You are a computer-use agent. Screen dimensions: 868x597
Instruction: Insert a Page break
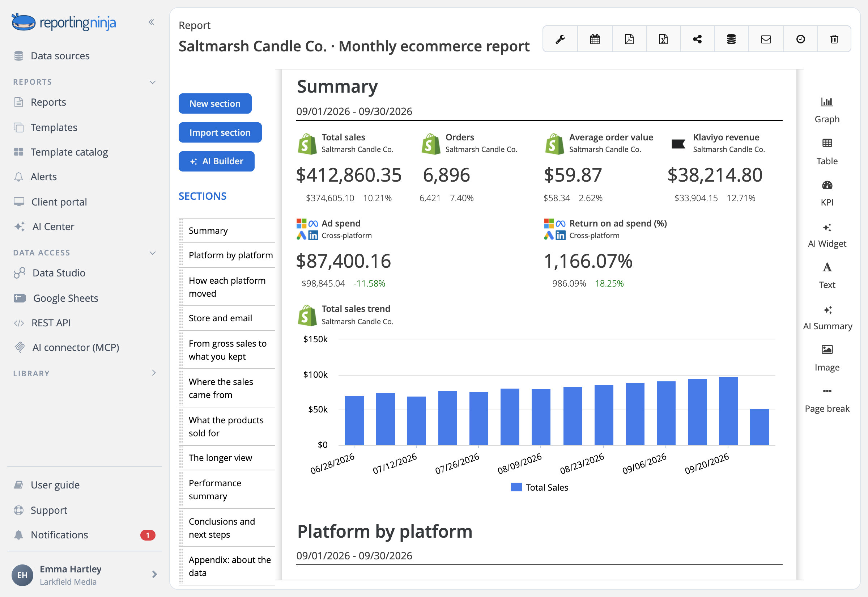[x=826, y=400]
